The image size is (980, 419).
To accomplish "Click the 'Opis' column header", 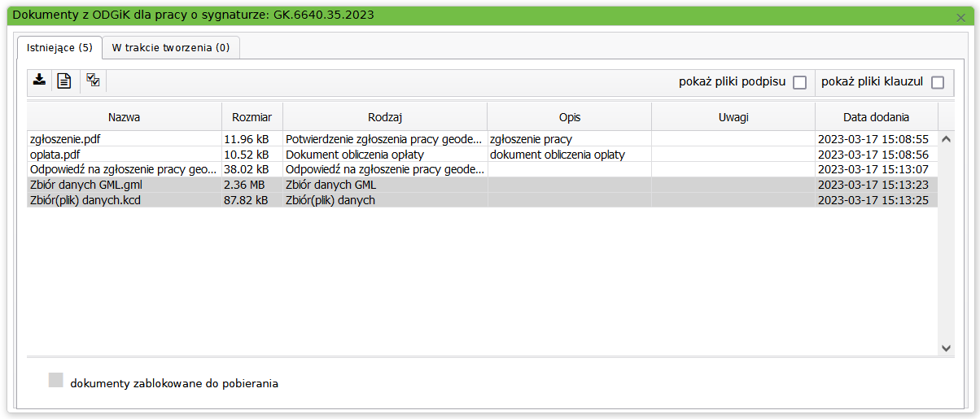I will pyautogui.click(x=569, y=117).
